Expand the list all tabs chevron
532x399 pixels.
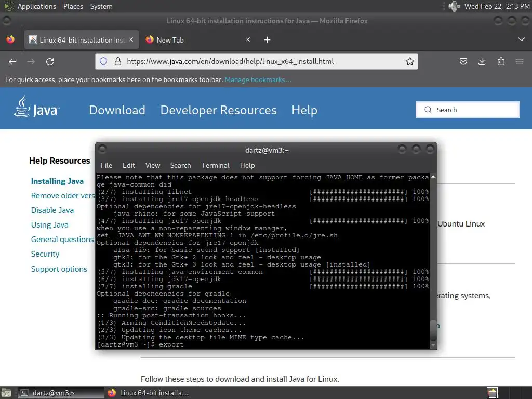[522, 39]
